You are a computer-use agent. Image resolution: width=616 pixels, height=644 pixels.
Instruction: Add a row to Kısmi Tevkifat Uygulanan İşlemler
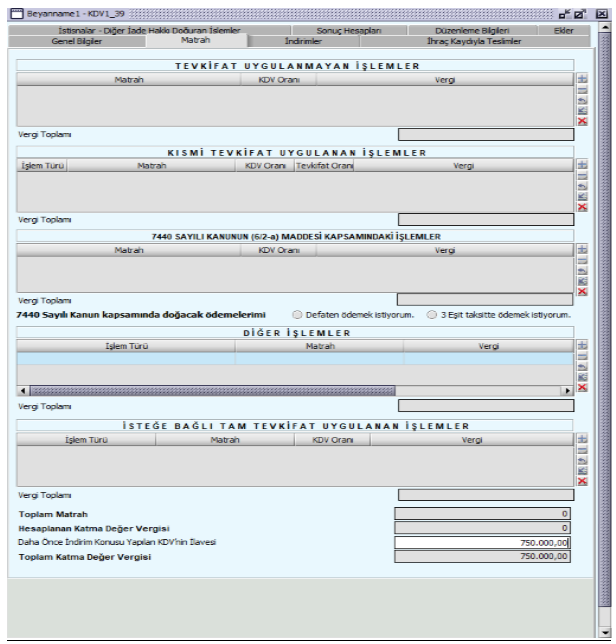(x=583, y=165)
